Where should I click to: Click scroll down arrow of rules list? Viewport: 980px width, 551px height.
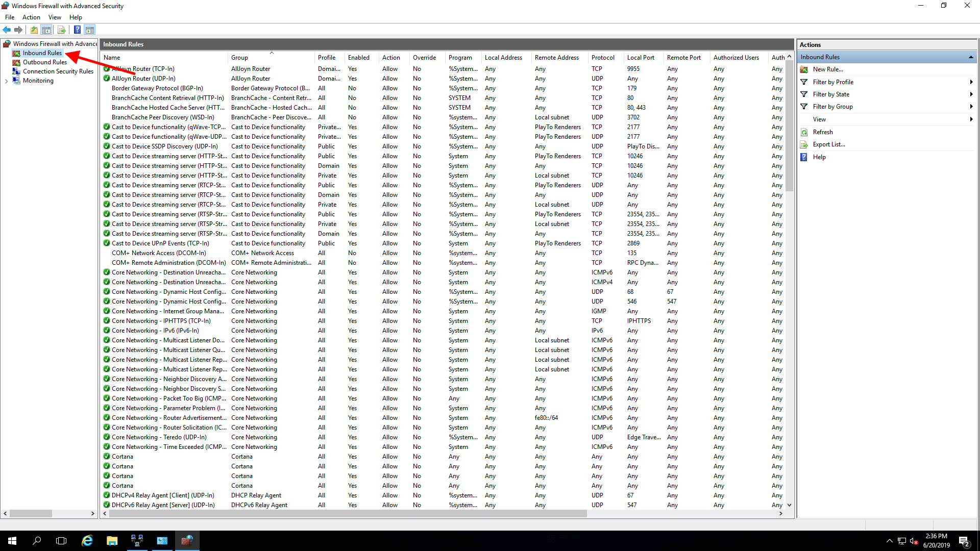(x=789, y=505)
